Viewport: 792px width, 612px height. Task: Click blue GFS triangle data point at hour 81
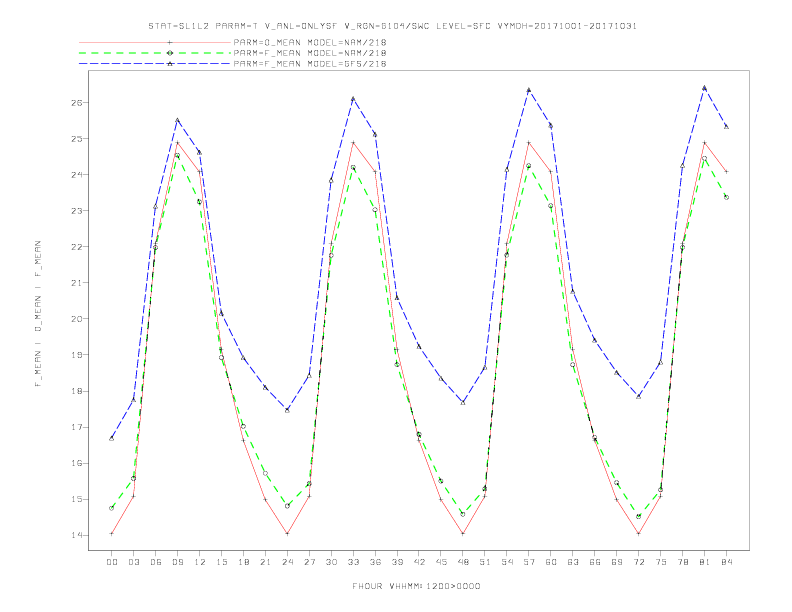[705, 88]
